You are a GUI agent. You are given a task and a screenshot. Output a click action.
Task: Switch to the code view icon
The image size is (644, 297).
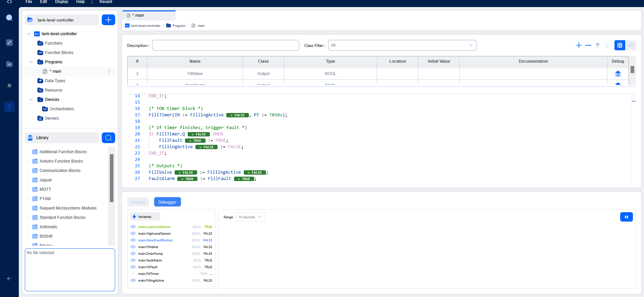[x=631, y=45]
